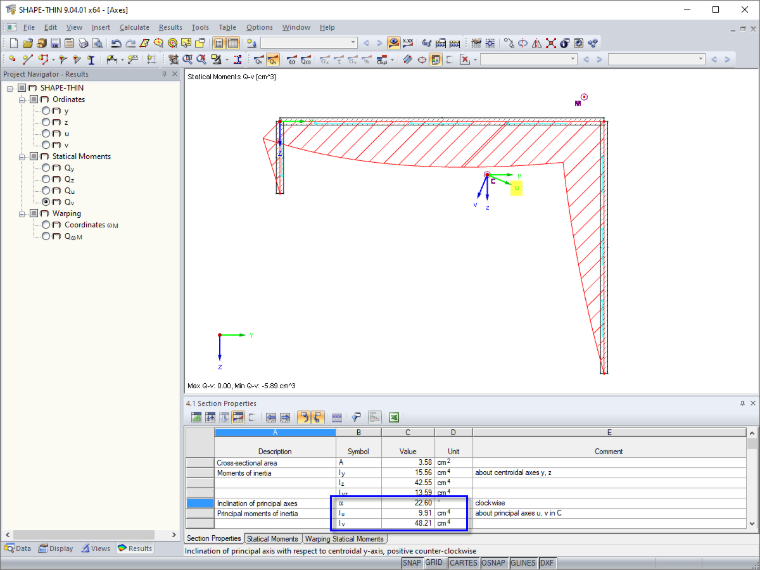Collapse the Warping tree group

click(x=22, y=214)
